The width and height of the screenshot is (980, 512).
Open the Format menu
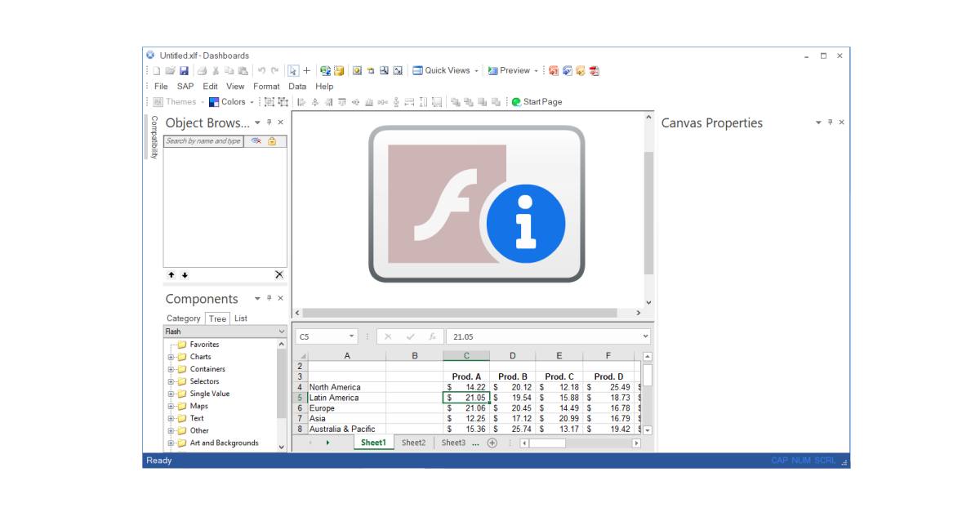click(266, 87)
